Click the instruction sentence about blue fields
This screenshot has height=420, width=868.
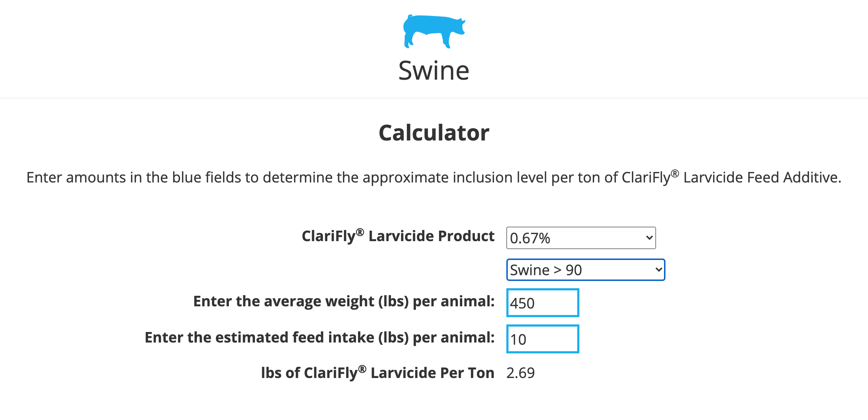tap(433, 177)
